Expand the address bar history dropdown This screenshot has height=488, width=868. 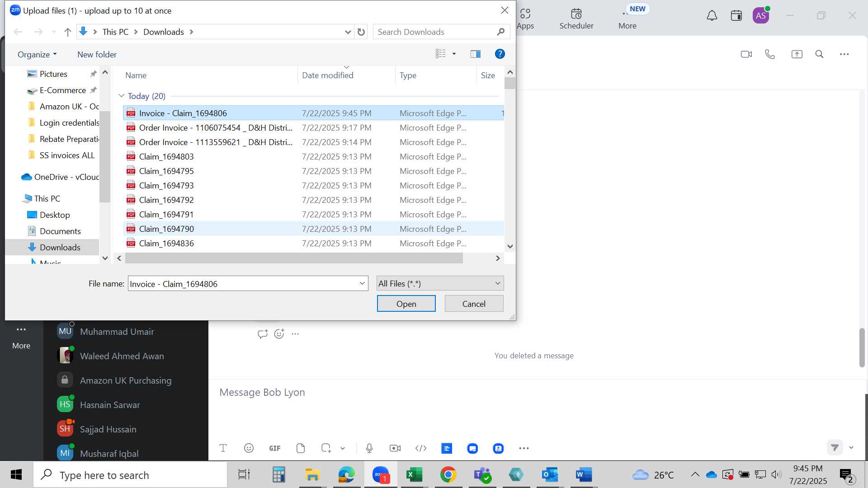pos(348,32)
